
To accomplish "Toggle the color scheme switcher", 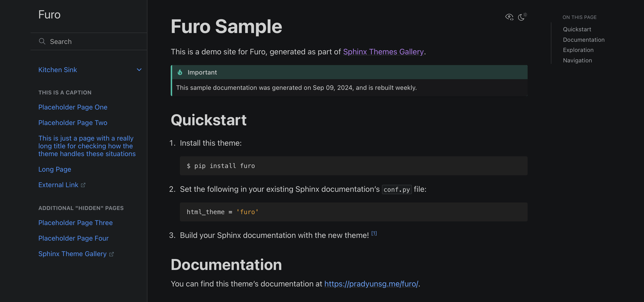I will (x=522, y=17).
